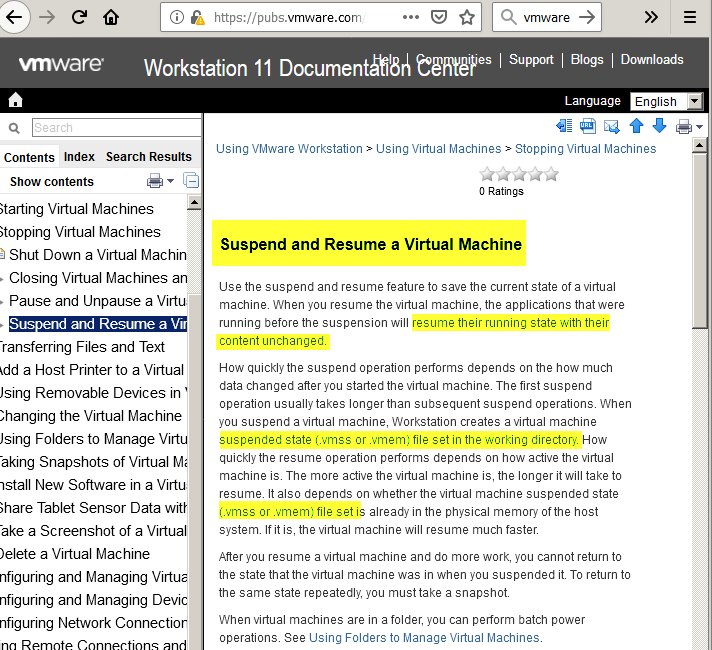Viewport: 712px width, 650px height.
Task: Reload the current page
Action: click(x=79, y=17)
